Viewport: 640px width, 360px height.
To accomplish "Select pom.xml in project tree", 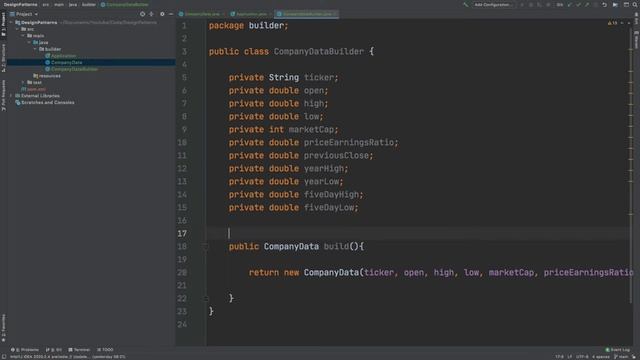I will pos(33,89).
